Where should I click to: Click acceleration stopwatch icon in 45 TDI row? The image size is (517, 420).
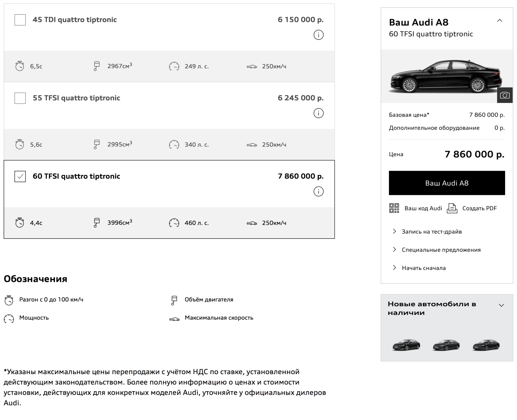[x=20, y=66]
